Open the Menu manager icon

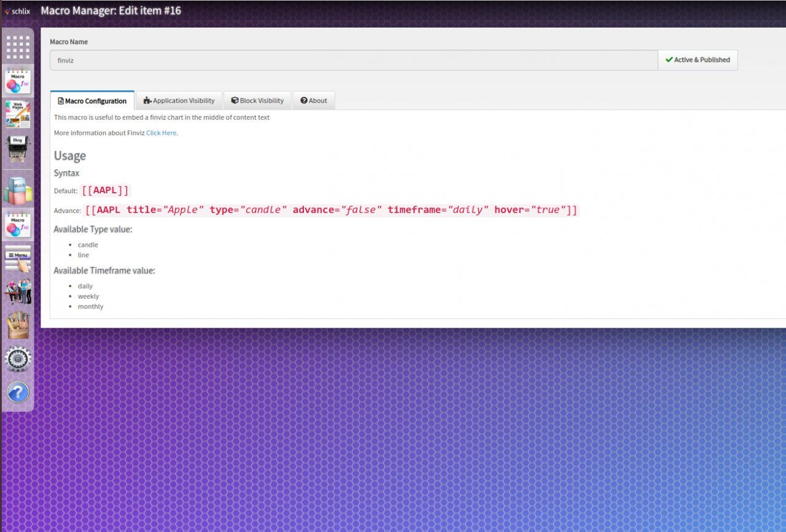[x=18, y=260]
